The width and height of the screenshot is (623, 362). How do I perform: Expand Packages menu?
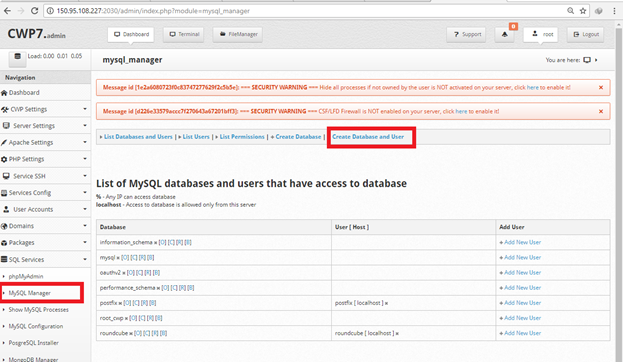[x=45, y=243]
